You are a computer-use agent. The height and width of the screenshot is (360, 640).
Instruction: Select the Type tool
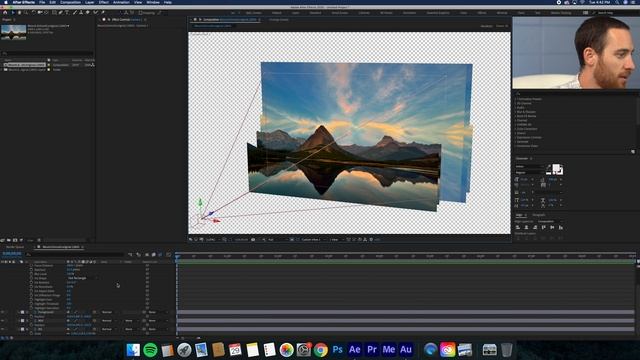pos(67,13)
